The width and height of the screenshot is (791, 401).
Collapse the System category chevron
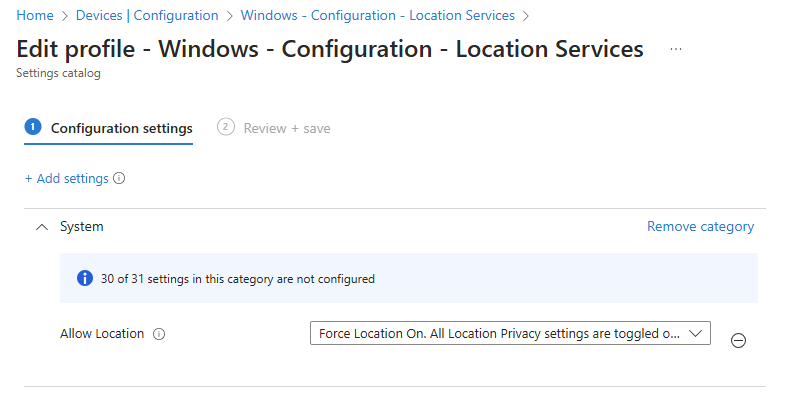click(41, 227)
